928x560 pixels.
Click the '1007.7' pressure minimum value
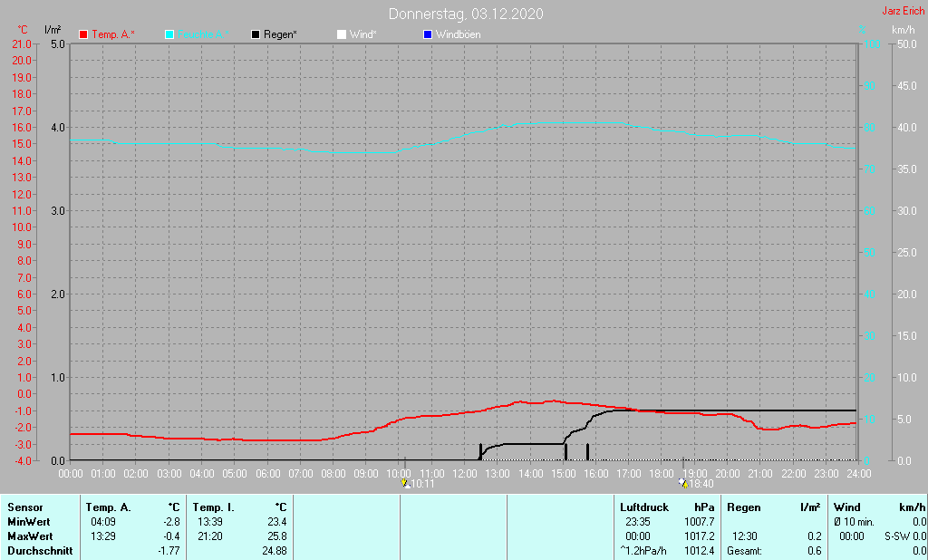point(700,522)
